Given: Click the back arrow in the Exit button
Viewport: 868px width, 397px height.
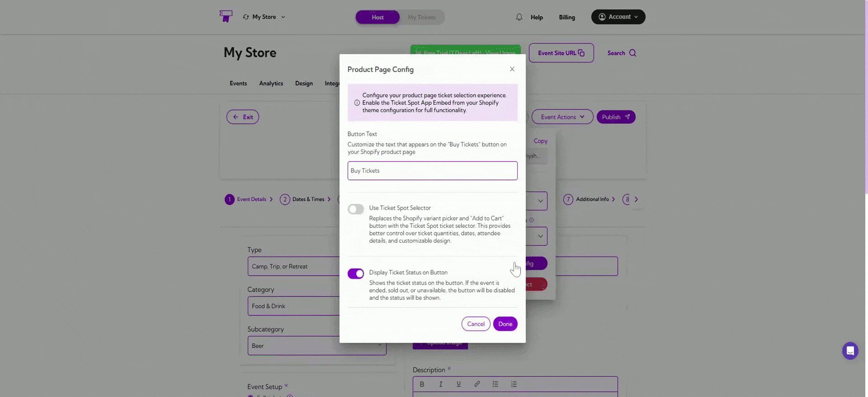Looking at the screenshot, I should tap(236, 117).
